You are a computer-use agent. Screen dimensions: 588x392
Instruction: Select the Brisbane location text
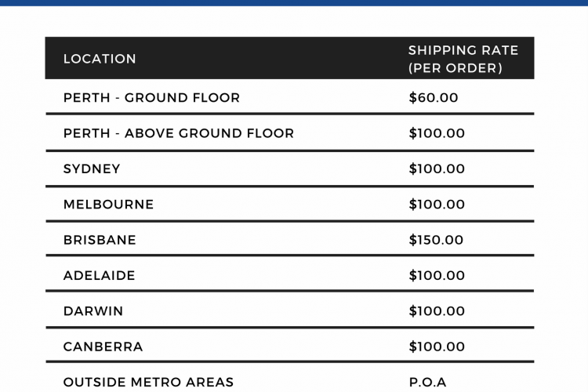(x=100, y=240)
